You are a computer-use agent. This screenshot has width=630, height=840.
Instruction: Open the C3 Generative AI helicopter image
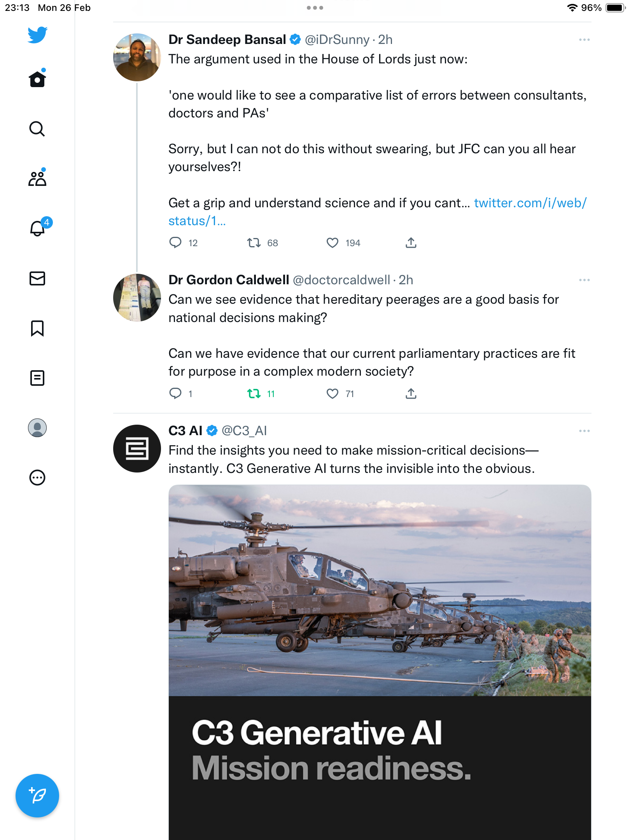(380, 662)
